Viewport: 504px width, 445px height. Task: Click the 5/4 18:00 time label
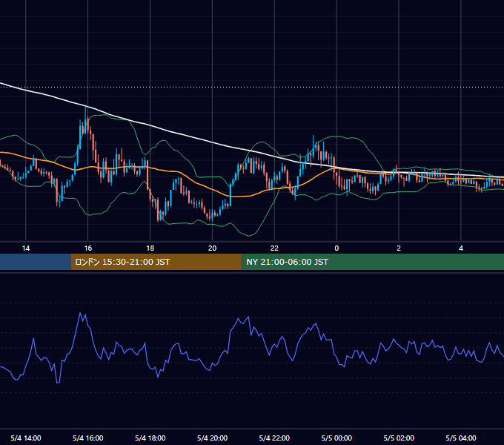pyautogui.click(x=150, y=438)
